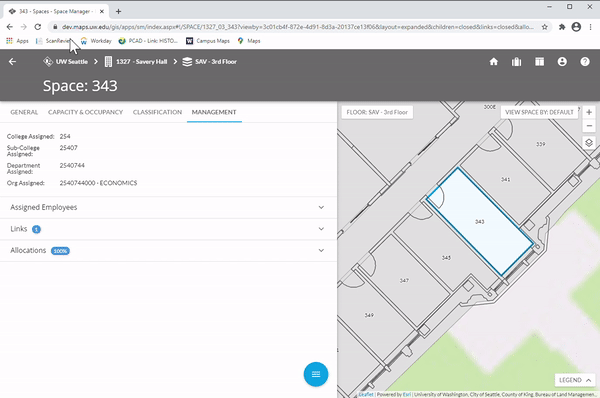The image size is (600, 398).
Task: Open the Chrome profile avatar
Action: click(x=576, y=27)
